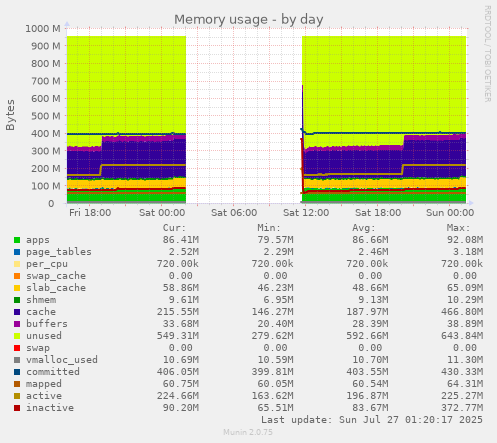
Task: Click the 'Sat 18:00' x-axis label
Action: (378, 213)
